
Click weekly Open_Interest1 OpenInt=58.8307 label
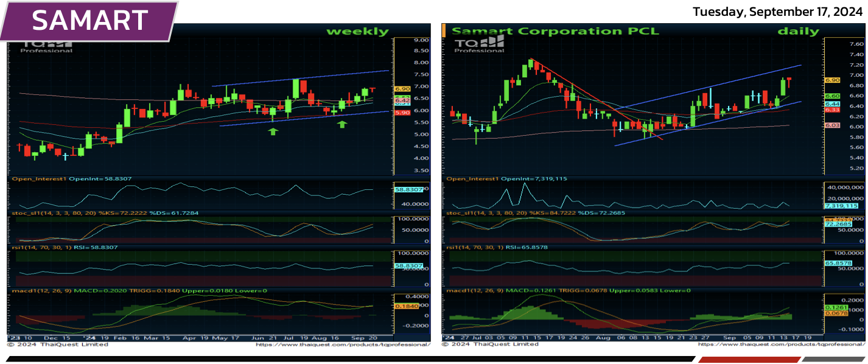72,179
